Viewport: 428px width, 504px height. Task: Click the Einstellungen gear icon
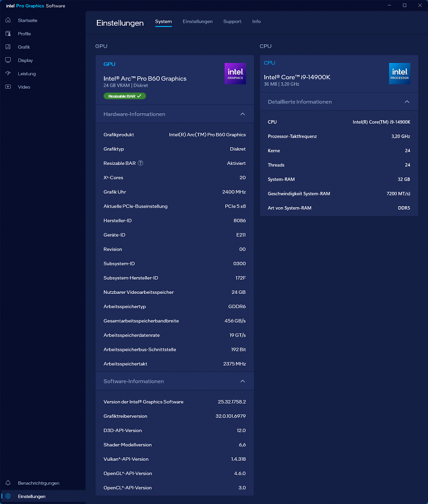pos(8,496)
